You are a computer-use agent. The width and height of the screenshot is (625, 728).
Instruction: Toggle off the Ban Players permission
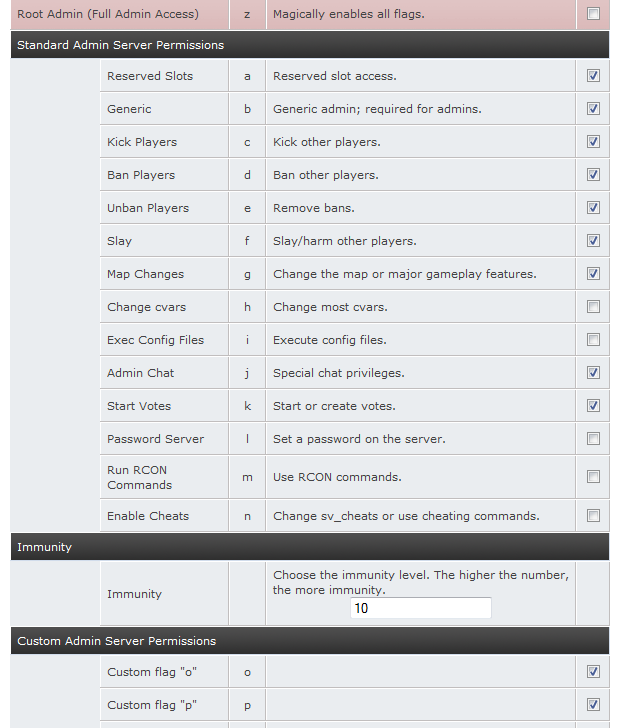coord(593,175)
